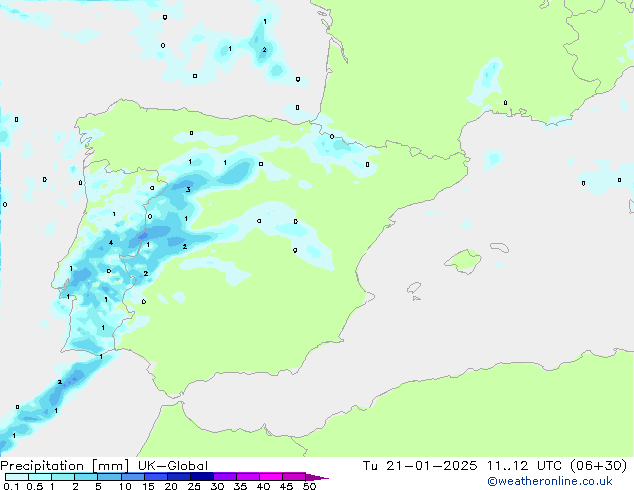
Task: Pick the 40–45 mm magenta legend swatch
Action: pyautogui.click(x=271, y=477)
